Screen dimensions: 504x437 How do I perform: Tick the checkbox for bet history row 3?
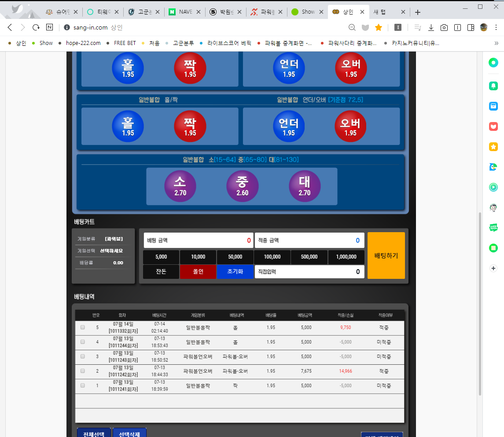click(x=83, y=356)
